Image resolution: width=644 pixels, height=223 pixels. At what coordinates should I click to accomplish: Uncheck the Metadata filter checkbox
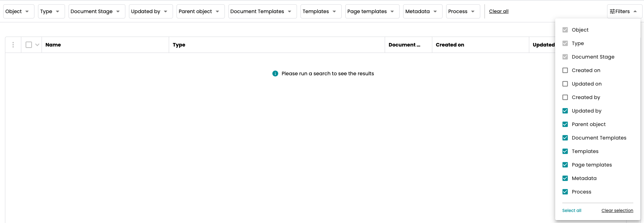[565, 178]
